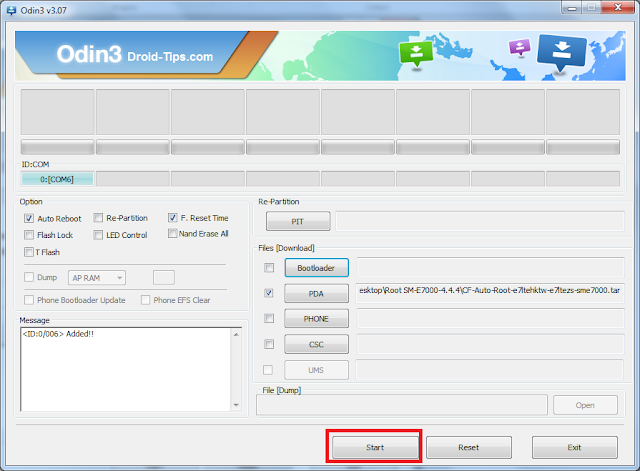Select the 0:[COM6] port slot

coord(57,179)
